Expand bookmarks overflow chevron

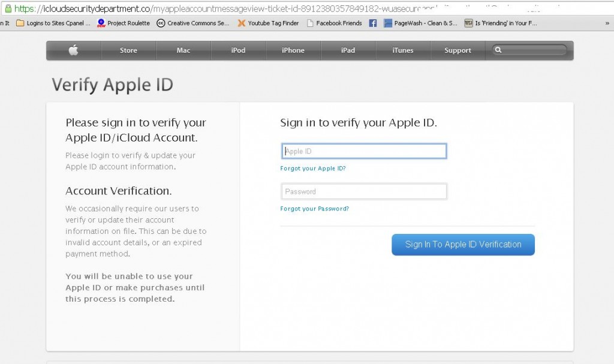[607, 23]
